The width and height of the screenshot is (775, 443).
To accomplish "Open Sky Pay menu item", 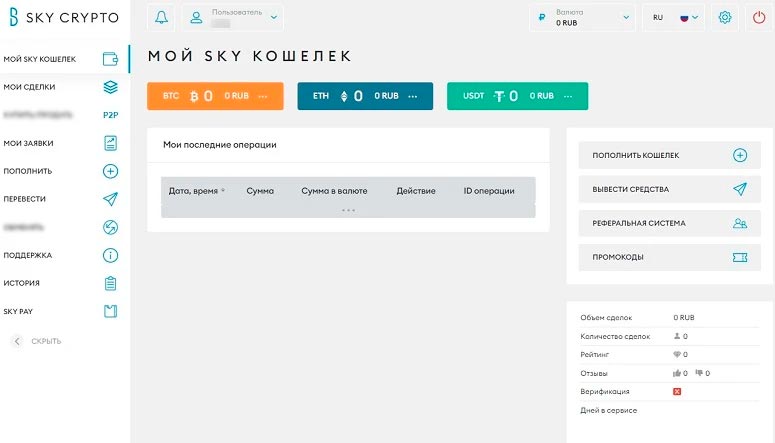I will click(x=19, y=311).
